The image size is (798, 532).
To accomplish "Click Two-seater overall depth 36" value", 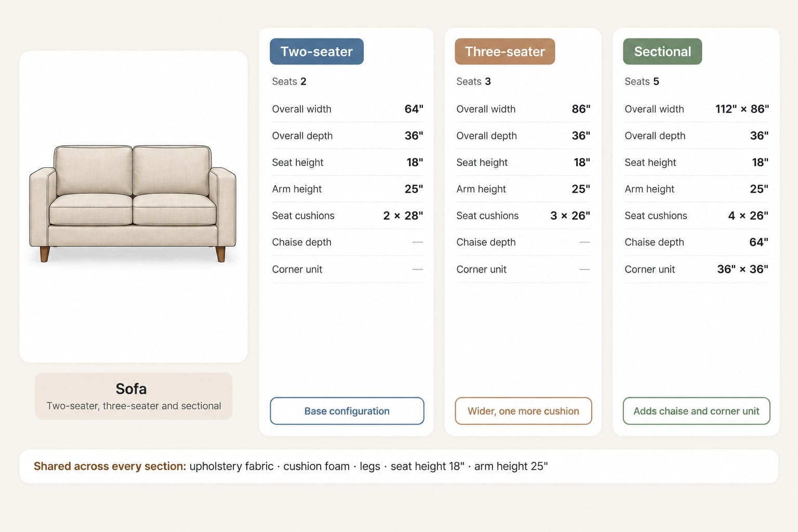I will [414, 136].
